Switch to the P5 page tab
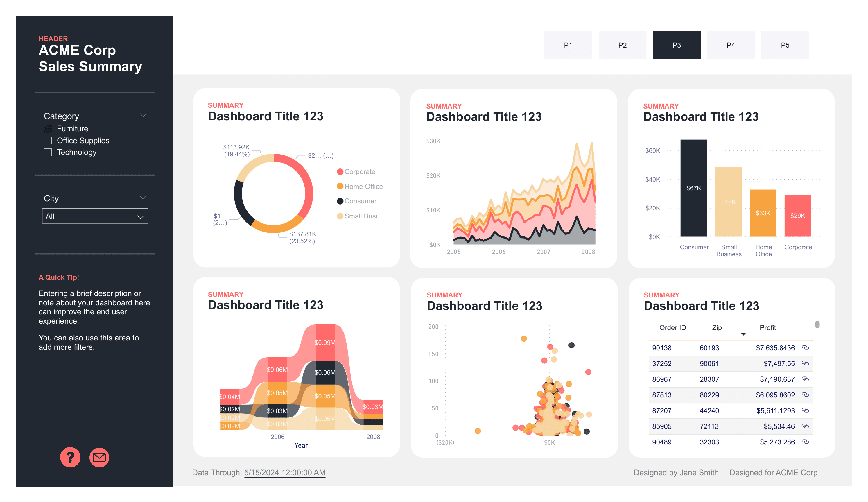 [785, 45]
